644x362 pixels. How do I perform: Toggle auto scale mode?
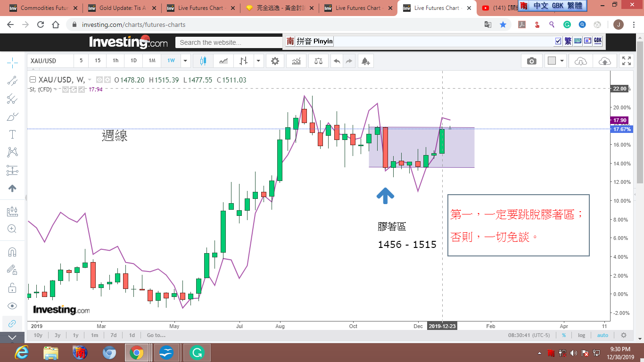(603, 335)
